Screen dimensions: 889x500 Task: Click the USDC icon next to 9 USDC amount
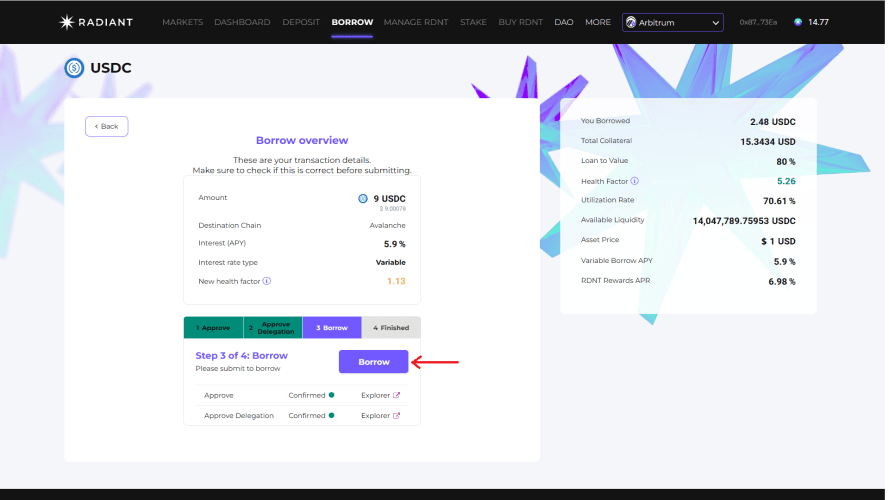pyautogui.click(x=363, y=198)
